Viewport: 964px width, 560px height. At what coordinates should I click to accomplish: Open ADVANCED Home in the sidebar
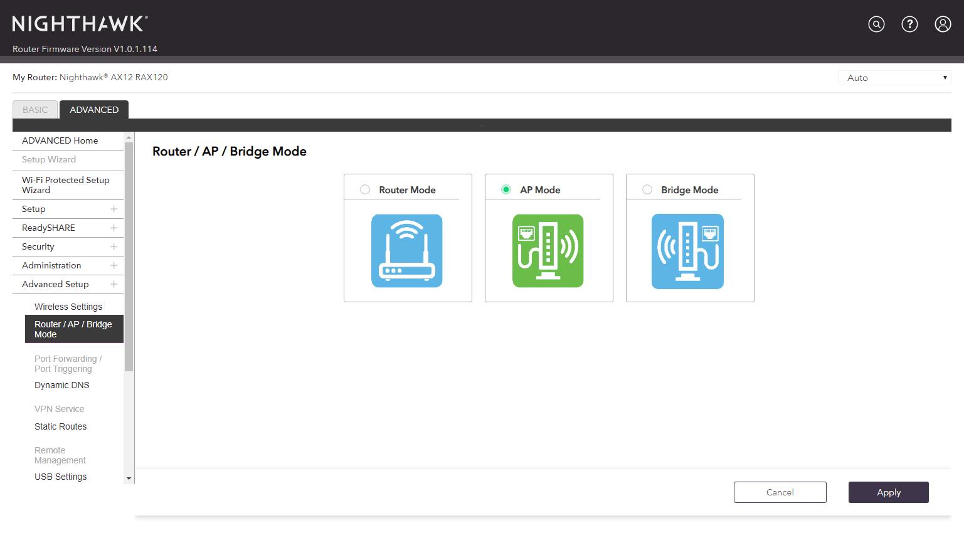[x=60, y=140]
